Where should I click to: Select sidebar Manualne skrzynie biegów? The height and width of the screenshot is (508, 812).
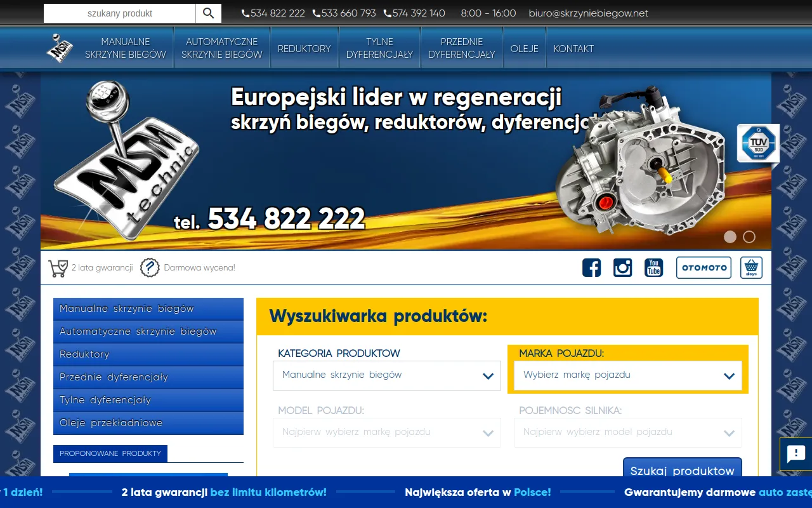(x=148, y=309)
